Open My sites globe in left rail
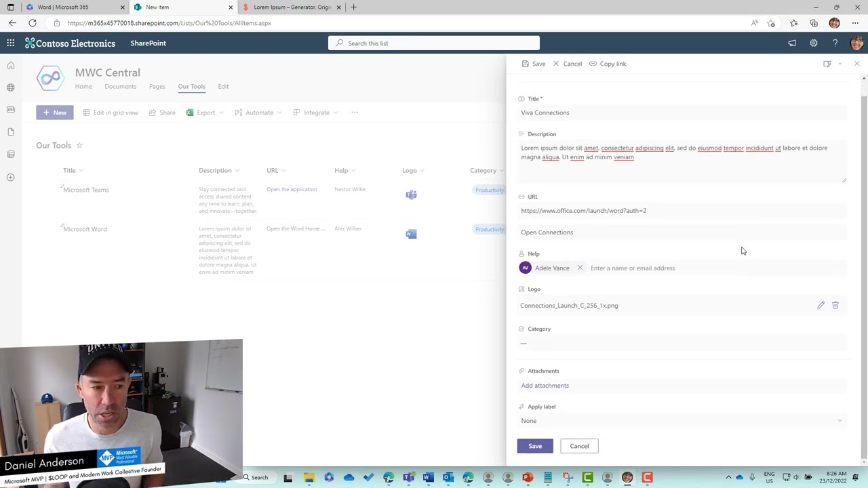Viewport: 868px width, 488px height. coord(11,87)
